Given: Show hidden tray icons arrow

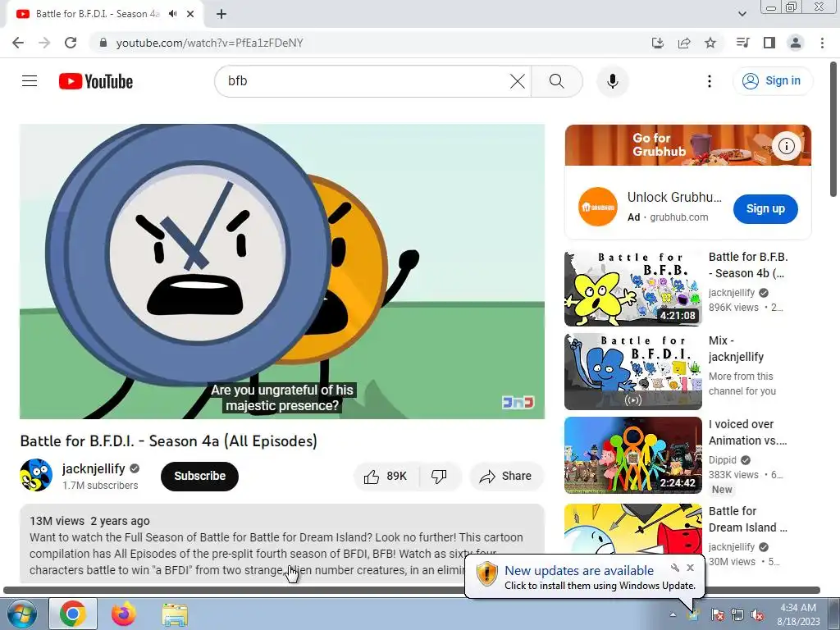Looking at the screenshot, I should (673, 614).
